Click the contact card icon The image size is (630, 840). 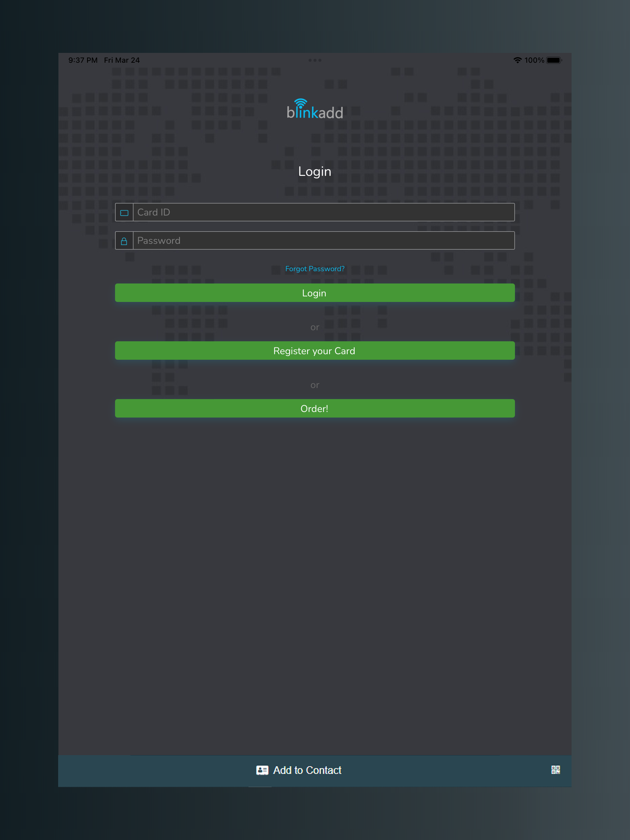point(262,770)
